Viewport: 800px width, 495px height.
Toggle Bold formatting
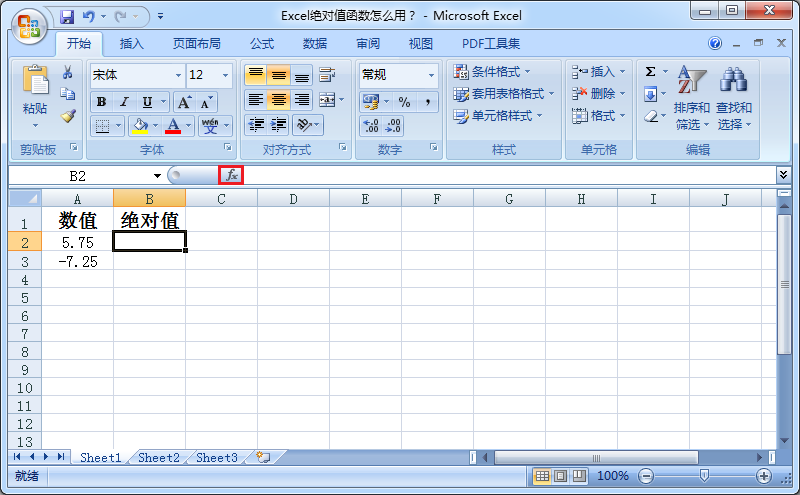pyautogui.click(x=101, y=102)
